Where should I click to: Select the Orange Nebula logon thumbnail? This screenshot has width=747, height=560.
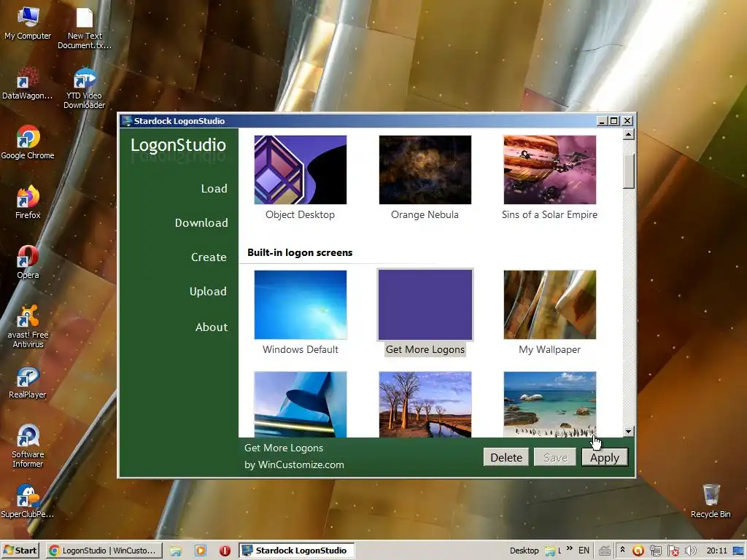pos(425,170)
